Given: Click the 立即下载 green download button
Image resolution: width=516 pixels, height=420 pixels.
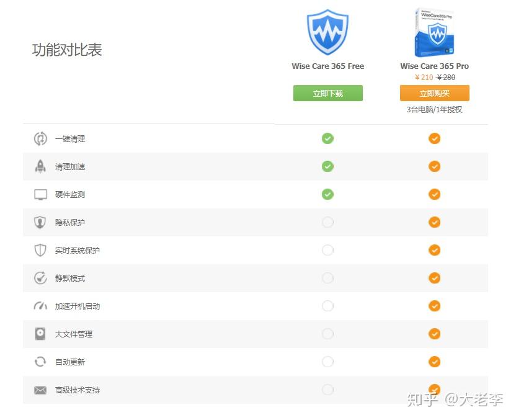Looking at the screenshot, I should click(x=327, y=93).
